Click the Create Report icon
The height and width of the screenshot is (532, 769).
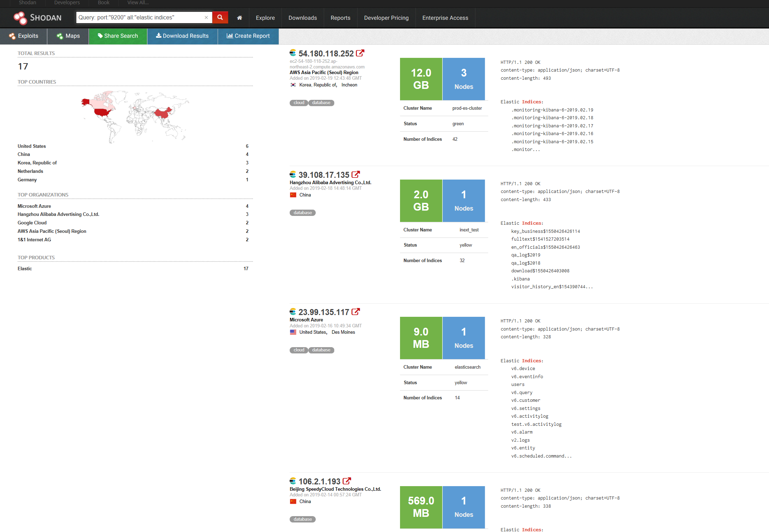pyautogui.click(x=230, y=36)
